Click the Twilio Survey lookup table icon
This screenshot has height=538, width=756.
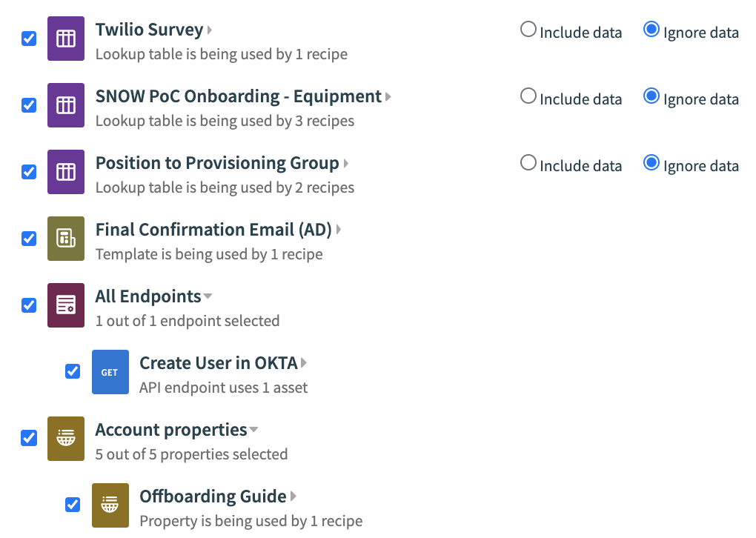tap(65, 39)
